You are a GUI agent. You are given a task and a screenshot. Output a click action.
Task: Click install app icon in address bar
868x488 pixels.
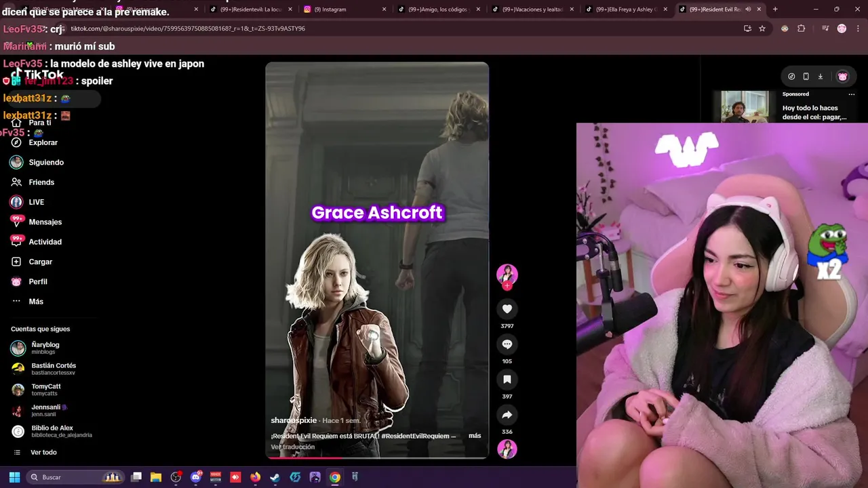[747, 28]
